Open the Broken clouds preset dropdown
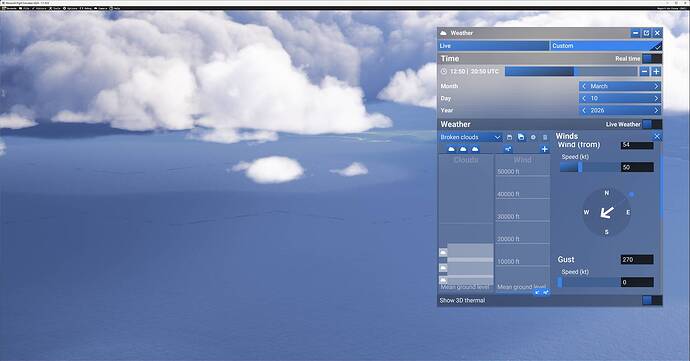690x361 pixels. point(470,137)
